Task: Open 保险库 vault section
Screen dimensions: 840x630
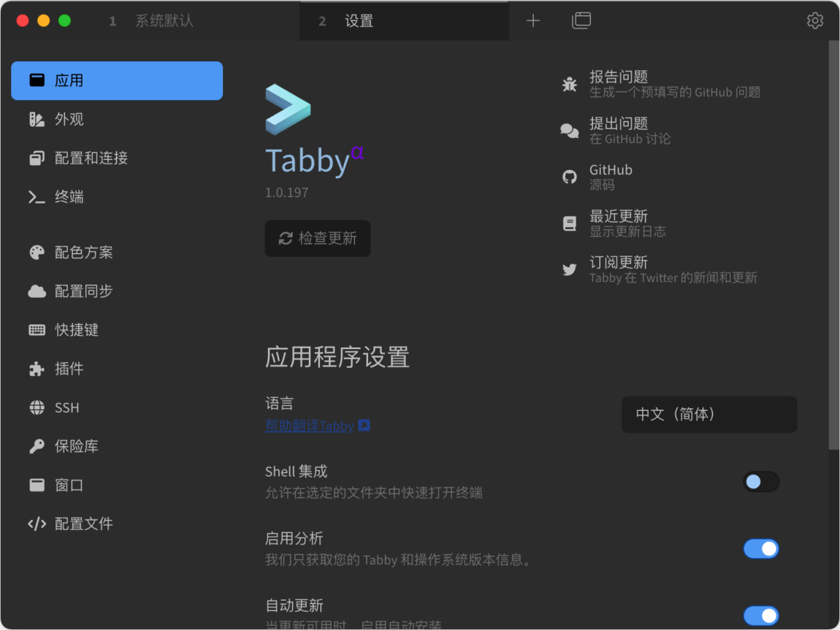Action: [x=117, y=447]
